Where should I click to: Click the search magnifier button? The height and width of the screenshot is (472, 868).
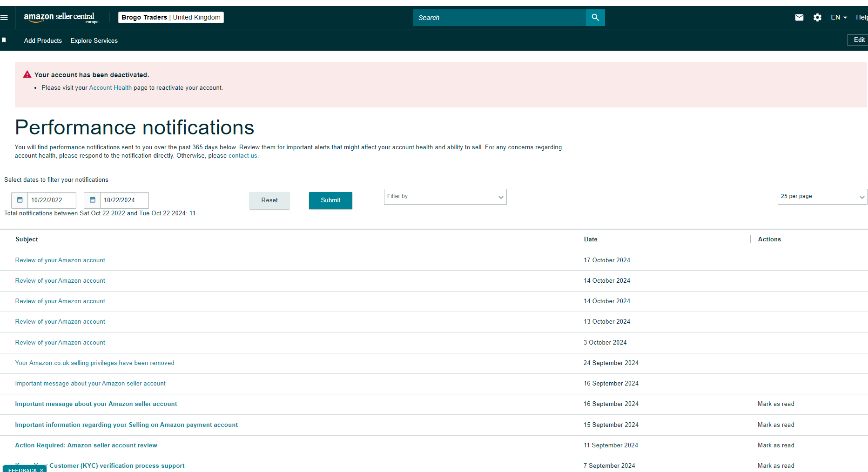click(595, 18)
